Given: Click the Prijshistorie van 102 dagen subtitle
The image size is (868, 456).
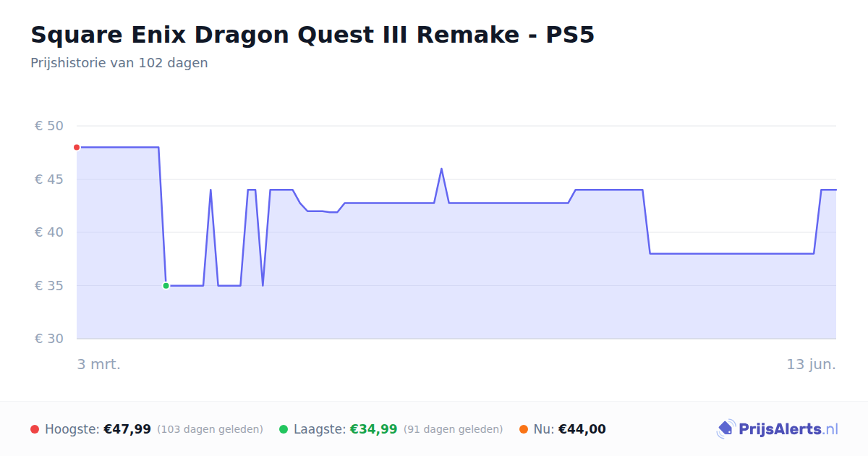Looking at the screenshot, I should (x=119, y=63).
